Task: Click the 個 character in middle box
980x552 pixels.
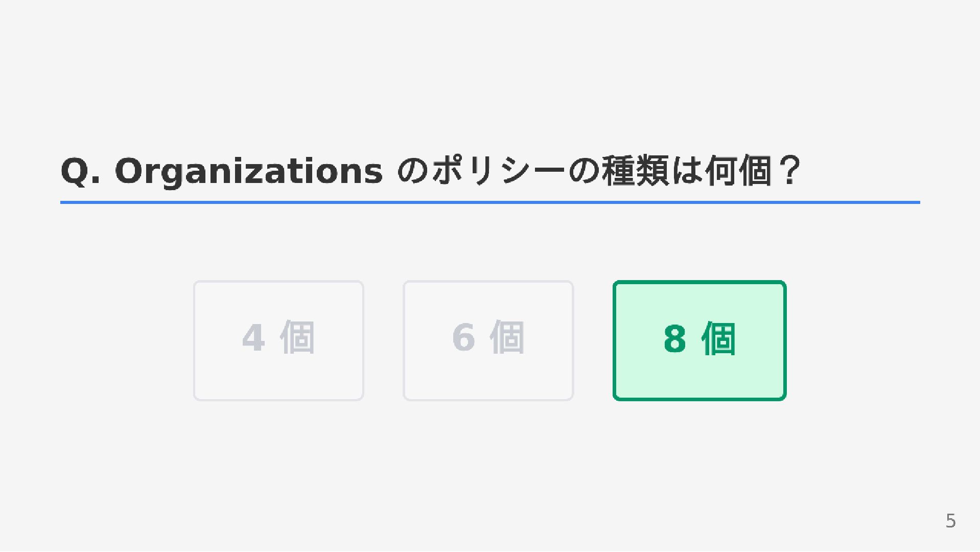Action: coord(507,337)
